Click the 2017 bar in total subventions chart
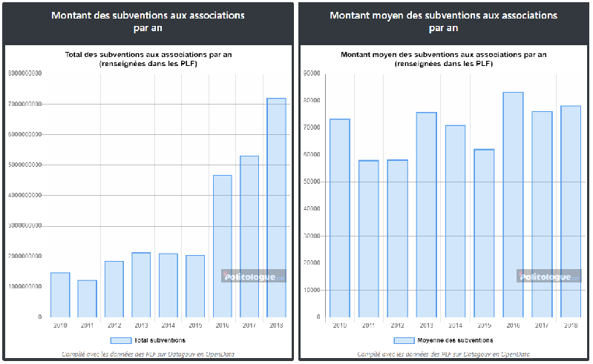This screenshot has height=364, width=593. click(249, 236)
